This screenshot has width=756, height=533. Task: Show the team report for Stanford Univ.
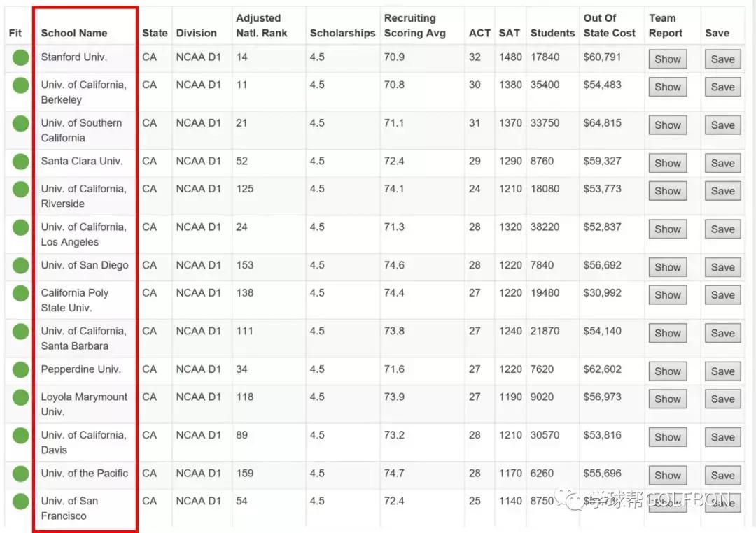point(667,59)
